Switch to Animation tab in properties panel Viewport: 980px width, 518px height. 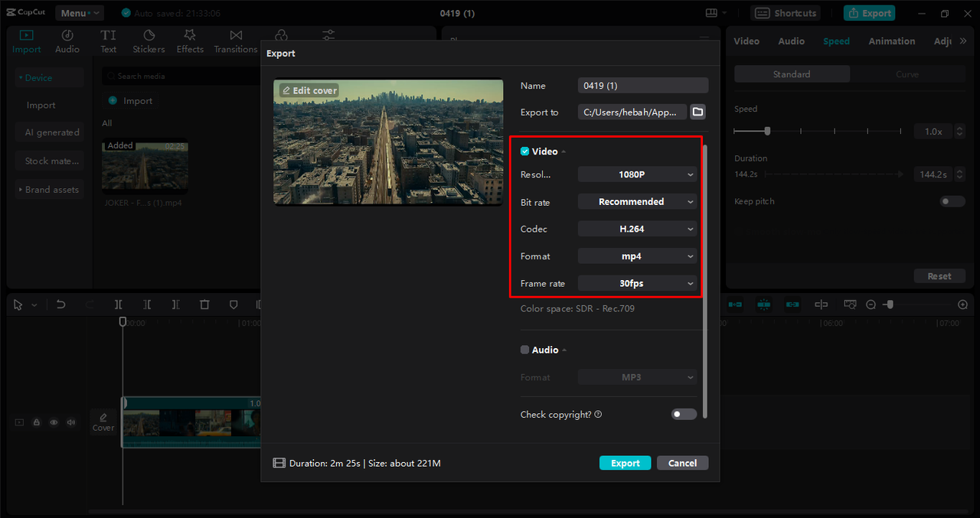coord(892,41)
